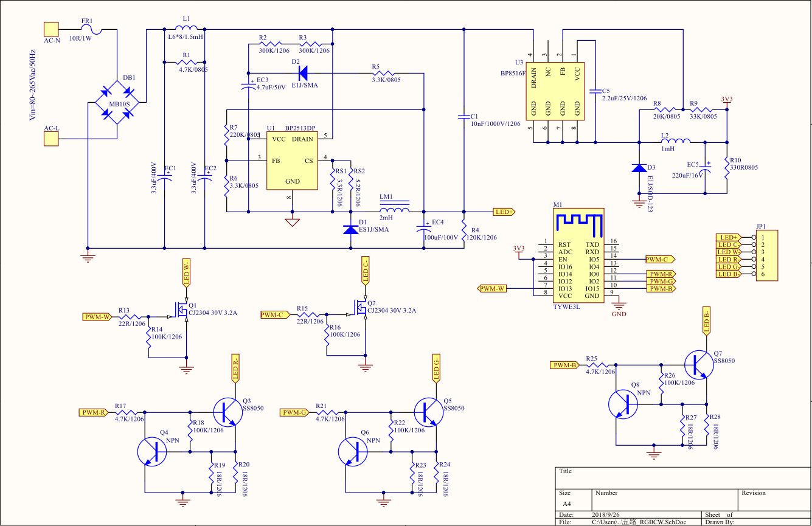
Task: Click the PWM-B input port at R25
Action: [565, 365]
